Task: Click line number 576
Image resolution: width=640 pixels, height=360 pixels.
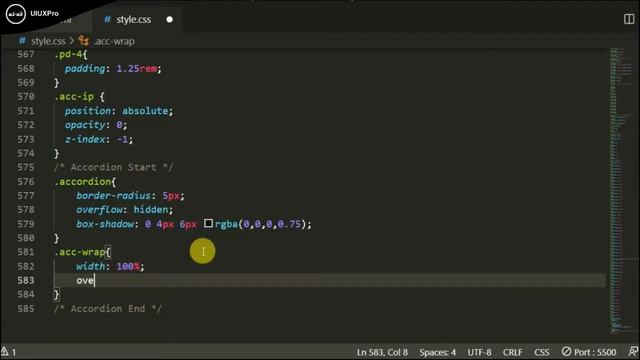Action: [x=26, y=181]
